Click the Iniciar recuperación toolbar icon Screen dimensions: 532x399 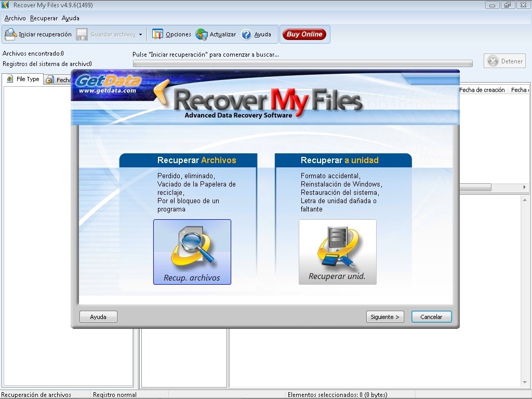(11, 34)
